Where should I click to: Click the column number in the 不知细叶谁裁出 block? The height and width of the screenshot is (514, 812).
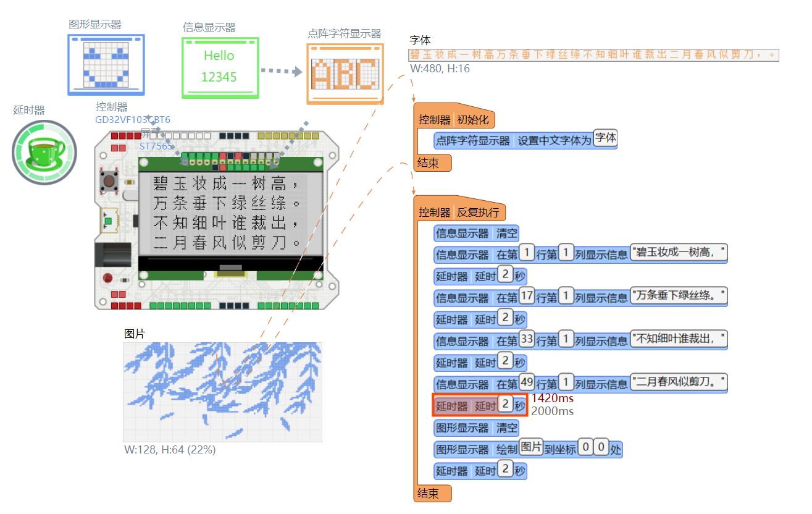pos(566,339)
